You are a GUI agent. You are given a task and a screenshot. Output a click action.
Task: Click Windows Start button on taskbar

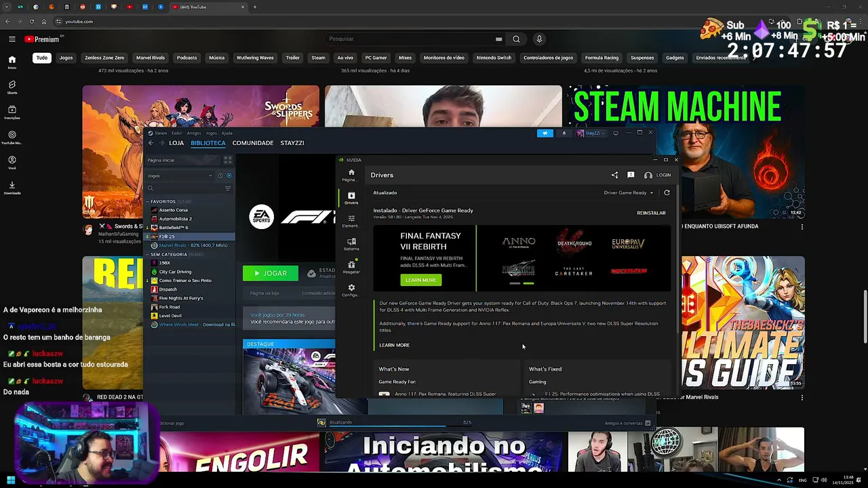[x=10, y=481]
